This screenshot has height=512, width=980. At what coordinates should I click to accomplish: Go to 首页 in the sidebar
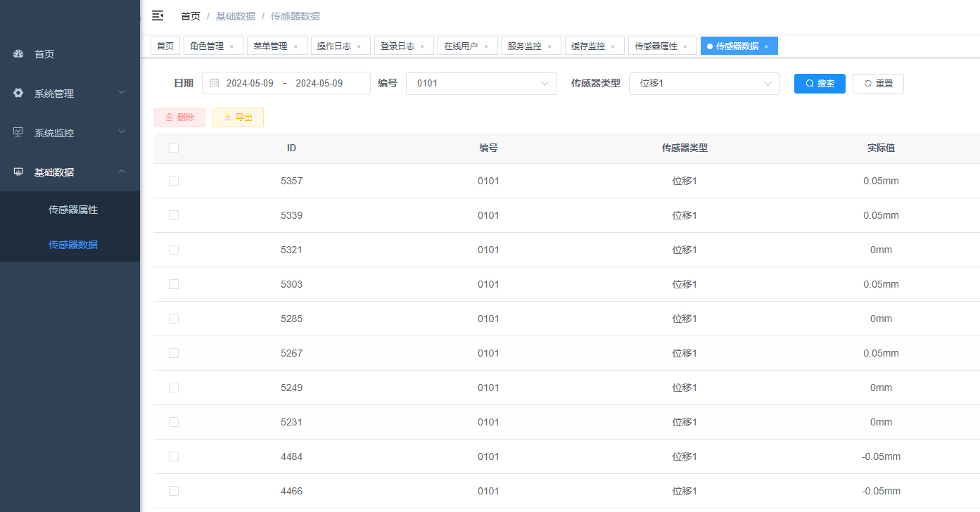[x=70, y=54]
